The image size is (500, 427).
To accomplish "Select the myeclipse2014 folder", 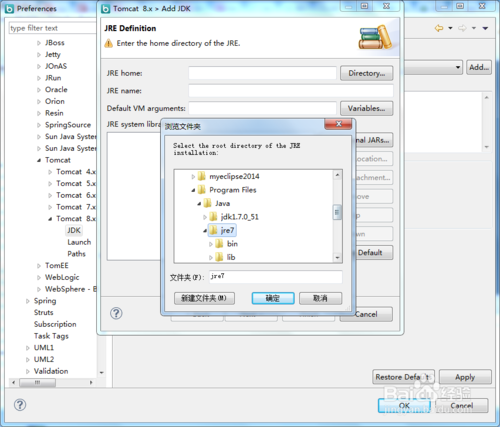I will [234, 176].
